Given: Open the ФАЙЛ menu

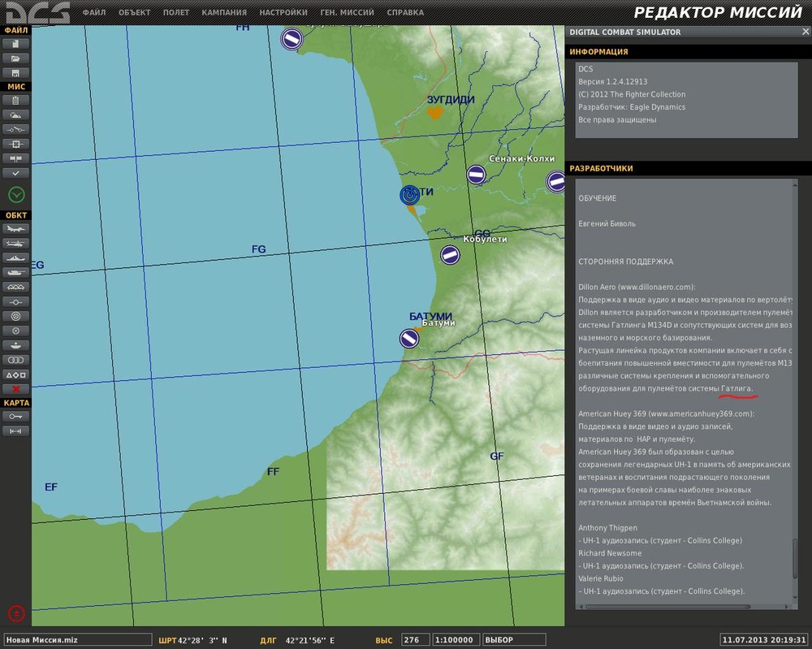Looking at the screenshot, I should tap(93, 12).
